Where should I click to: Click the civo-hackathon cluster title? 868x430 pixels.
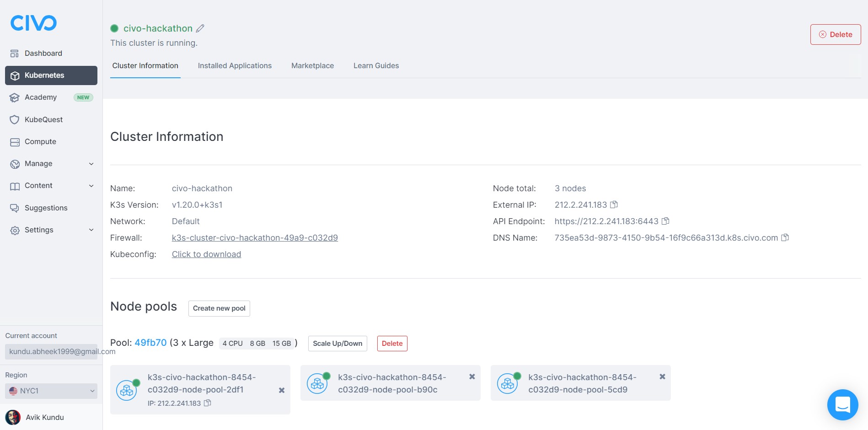coord(158,28)
